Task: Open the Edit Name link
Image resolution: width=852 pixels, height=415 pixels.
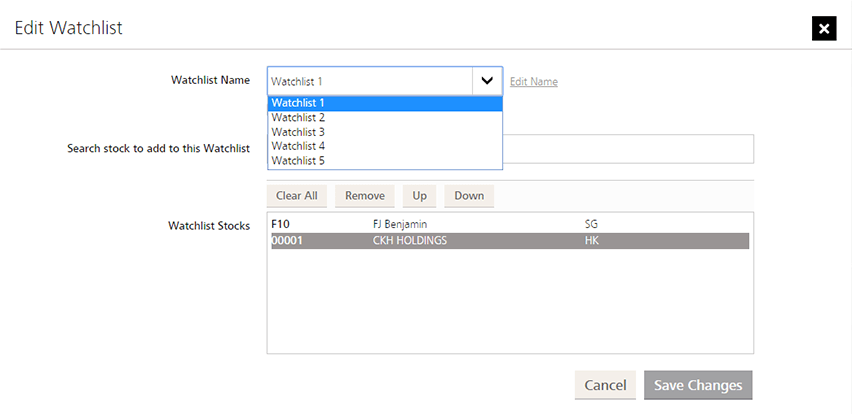Action: coord(533,82)
